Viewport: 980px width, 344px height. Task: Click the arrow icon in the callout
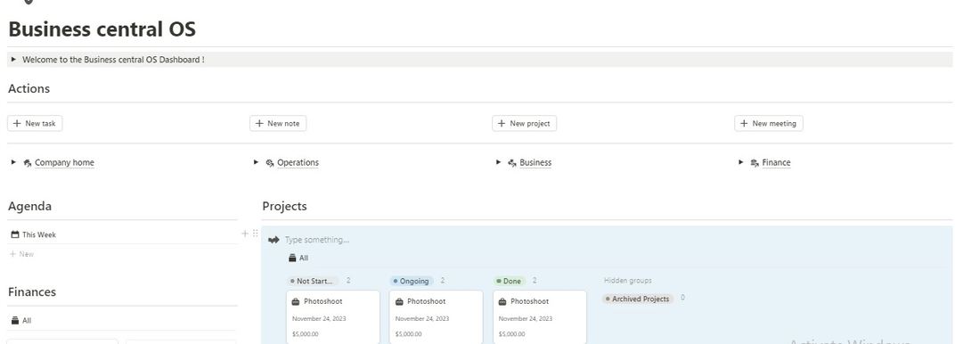tap(274, 240)
